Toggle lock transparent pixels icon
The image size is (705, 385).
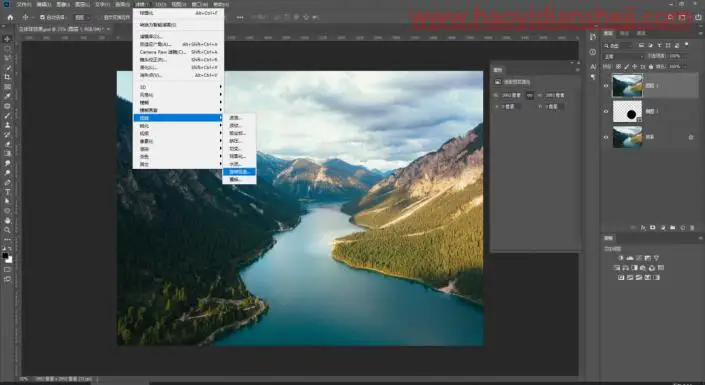(x=618, y=67)
